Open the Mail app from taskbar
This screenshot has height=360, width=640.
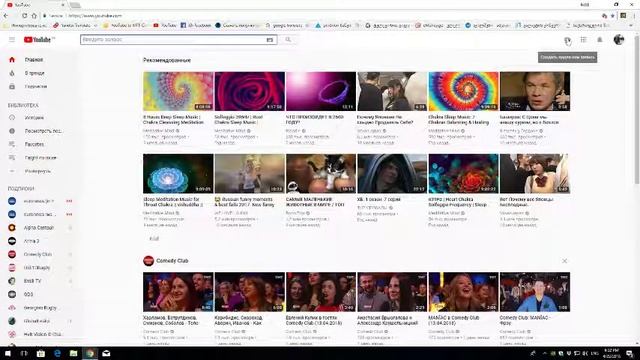(106, 353)
